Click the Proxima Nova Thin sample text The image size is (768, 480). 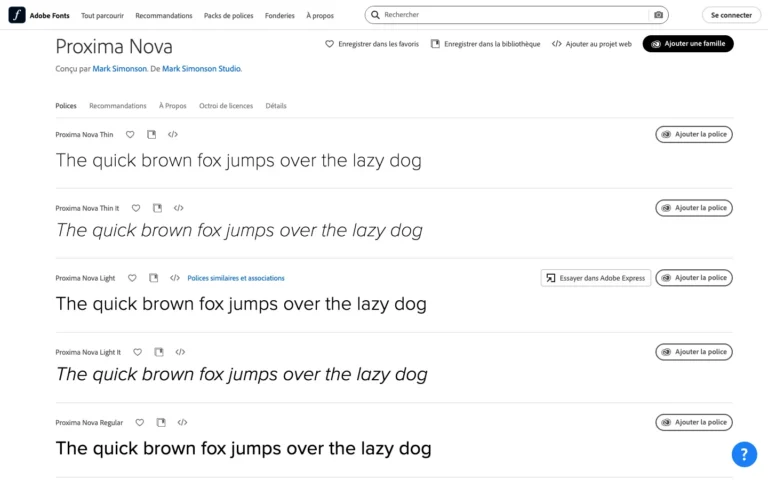(x=239, y=161)
